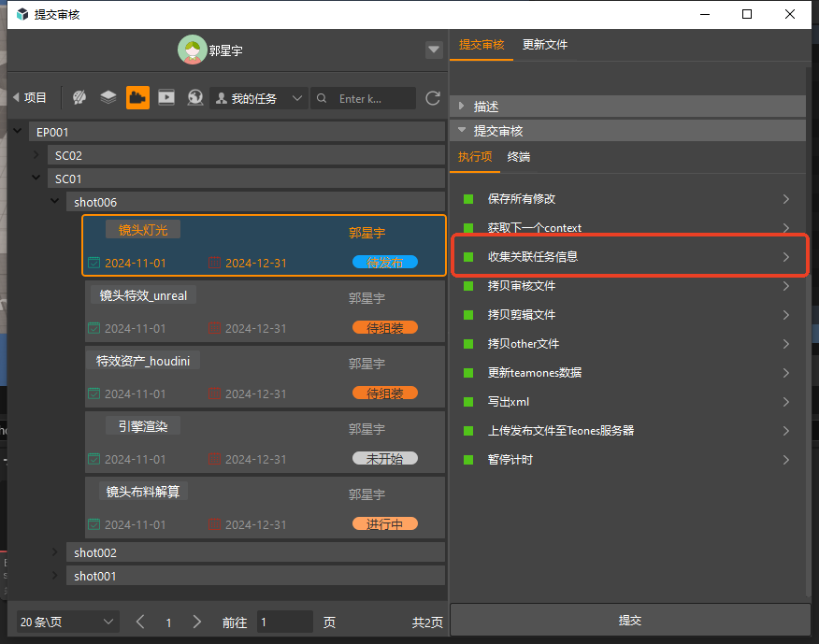Select the 镜头灯光 task card
Image resolution: width=819 pixels, height=644 pixels.
(265, 245)
